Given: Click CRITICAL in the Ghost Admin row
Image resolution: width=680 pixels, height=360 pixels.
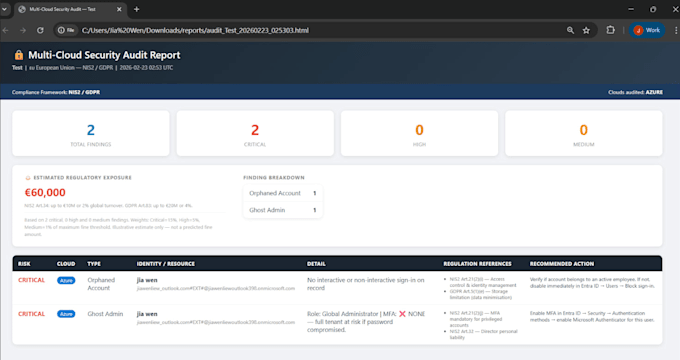Looking at the screenshot, I should (31, 314).
